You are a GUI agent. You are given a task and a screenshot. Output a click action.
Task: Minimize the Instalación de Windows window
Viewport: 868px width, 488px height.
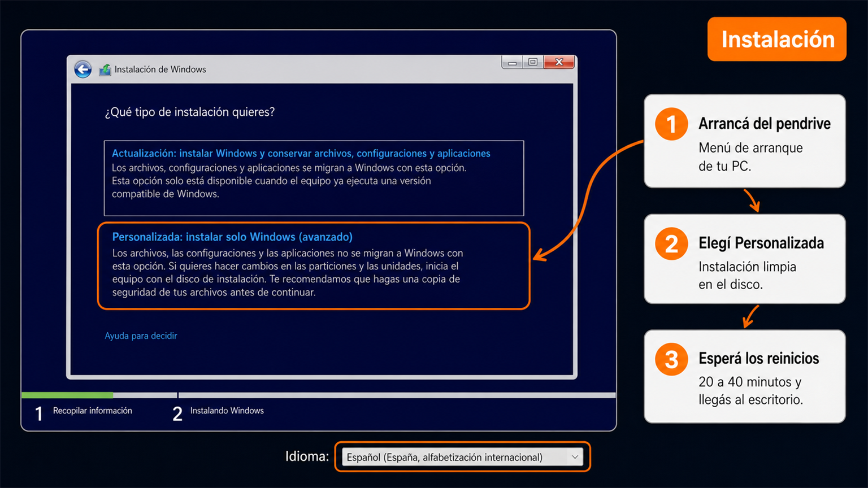pyautogui.click(x=512, y=62)
